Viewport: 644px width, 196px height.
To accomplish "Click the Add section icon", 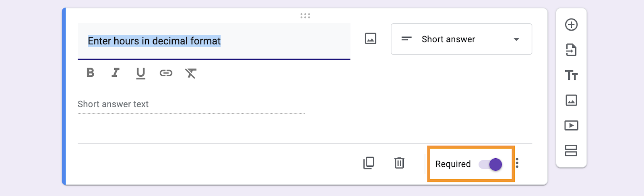I will coord(571,151).
